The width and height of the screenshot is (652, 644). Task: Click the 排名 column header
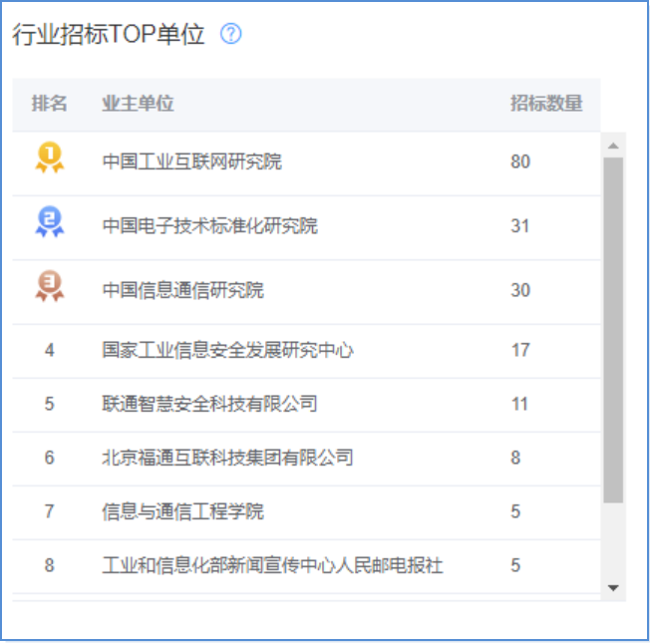point(50,103)
